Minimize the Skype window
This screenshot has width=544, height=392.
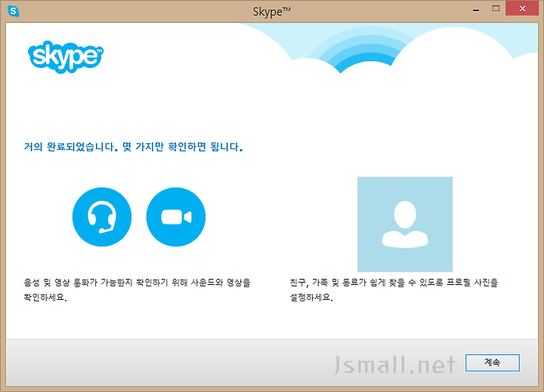[x=476, y=9]
